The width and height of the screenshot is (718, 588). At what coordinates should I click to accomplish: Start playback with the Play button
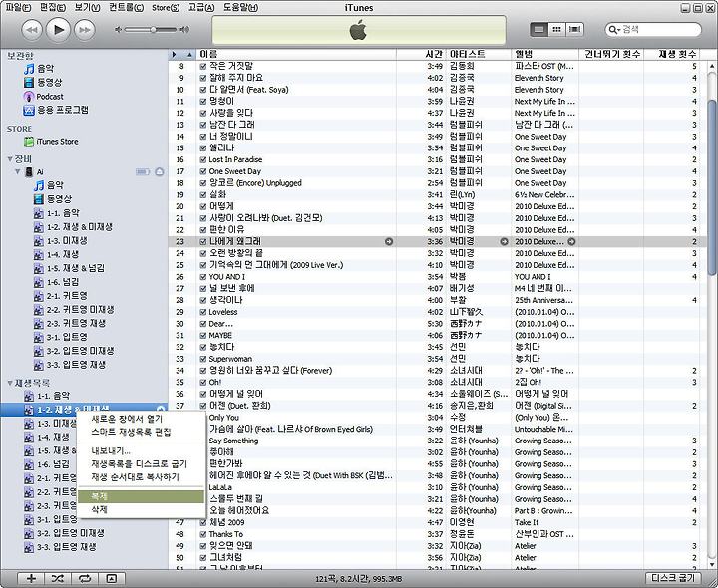[58, 30]
